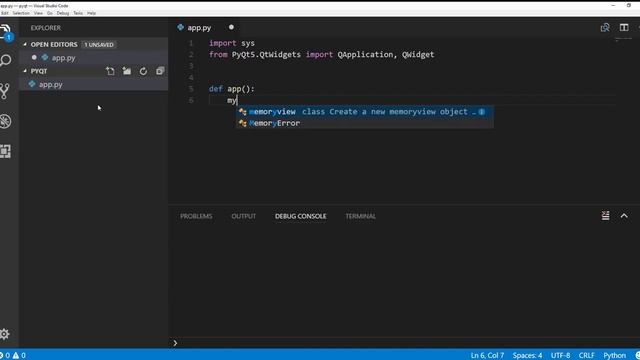Image resolution: width=640 pixels, height=360 pixels.
Task: Click CRLF line ending indicator
Action: click(587, 355)
